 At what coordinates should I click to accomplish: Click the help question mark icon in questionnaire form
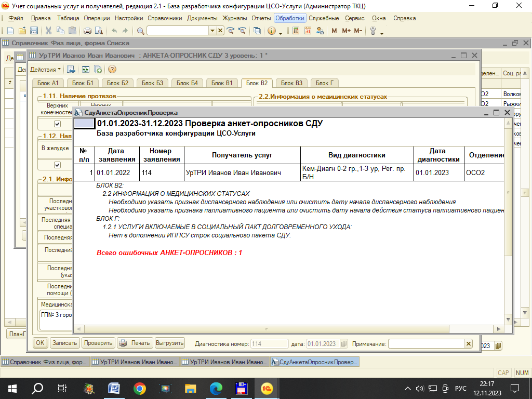tap(112, 69)
